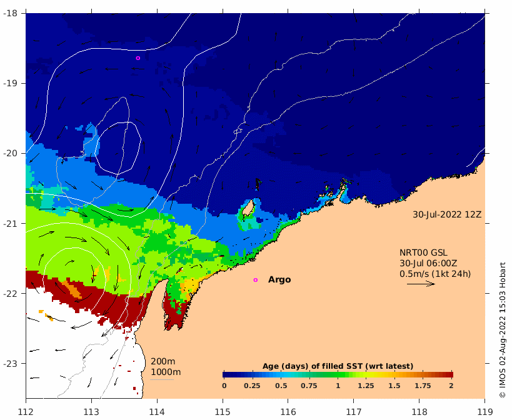Click latitude axis label -18
Screen dimensions: 512x420
9,13
